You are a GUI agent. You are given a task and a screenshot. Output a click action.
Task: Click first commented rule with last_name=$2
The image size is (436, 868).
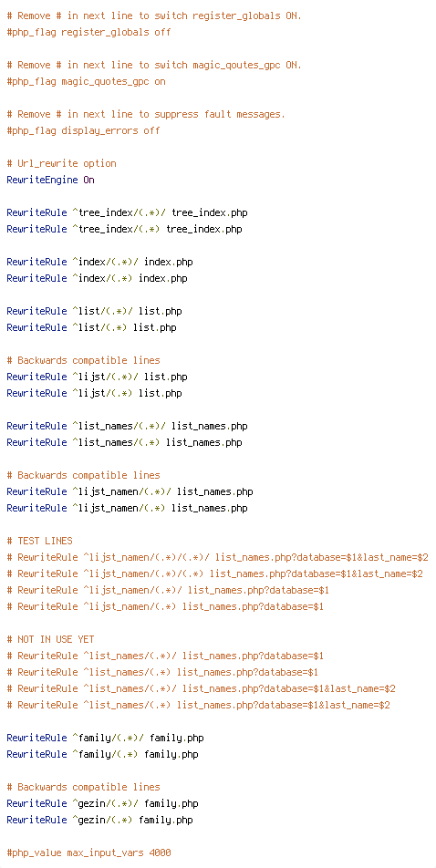tap(217, 557)
